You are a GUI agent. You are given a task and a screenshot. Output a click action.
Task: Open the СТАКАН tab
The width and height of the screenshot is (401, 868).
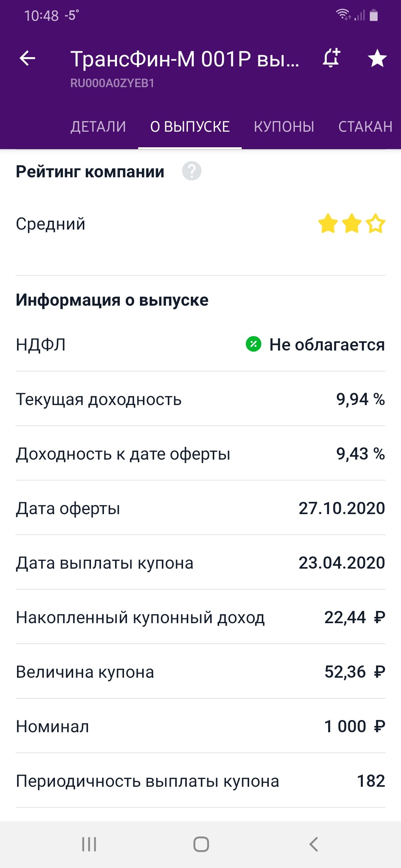365,127
